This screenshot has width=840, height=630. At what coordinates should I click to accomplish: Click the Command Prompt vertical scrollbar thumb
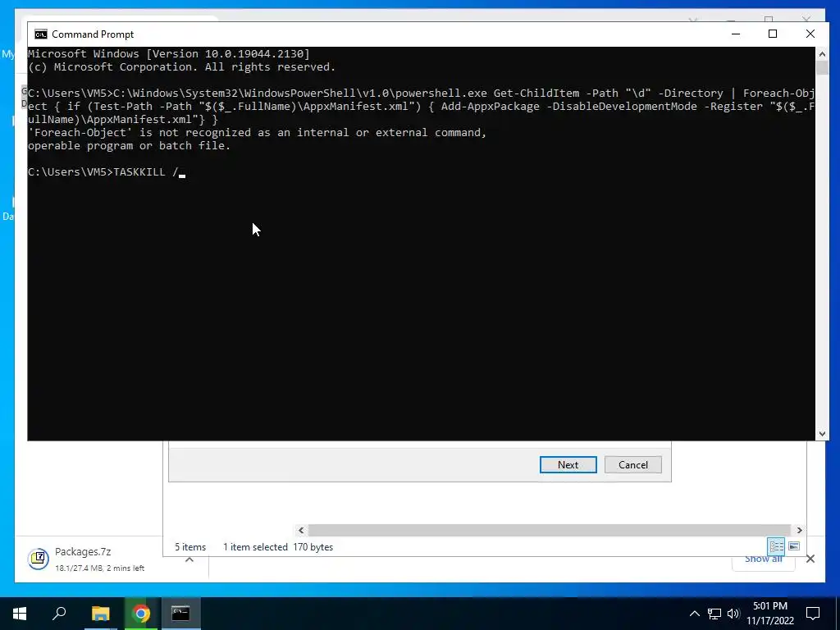(x=822, y=68)
